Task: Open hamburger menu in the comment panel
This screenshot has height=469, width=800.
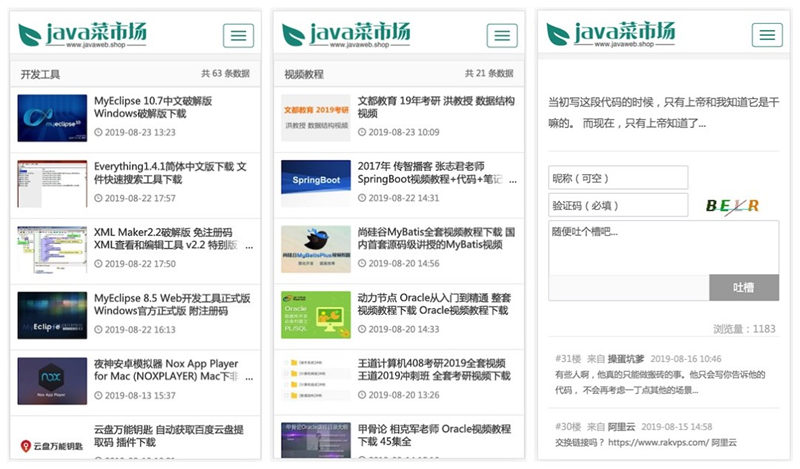Action: [767, 35]
